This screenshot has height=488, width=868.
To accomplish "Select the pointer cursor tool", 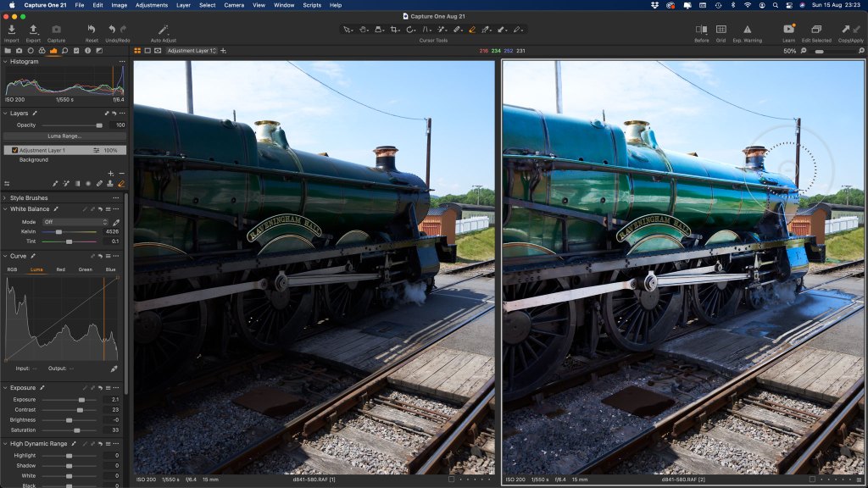I will pos(348,30).
